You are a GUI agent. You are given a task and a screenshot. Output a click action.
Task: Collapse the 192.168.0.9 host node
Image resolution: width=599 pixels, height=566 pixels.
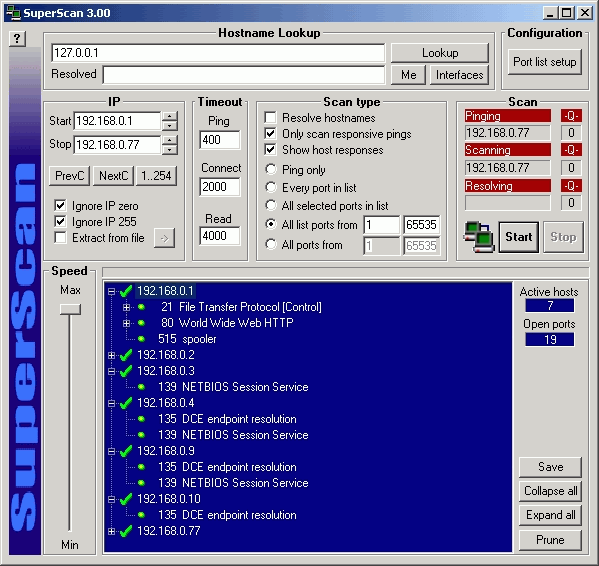click(111, 451)
